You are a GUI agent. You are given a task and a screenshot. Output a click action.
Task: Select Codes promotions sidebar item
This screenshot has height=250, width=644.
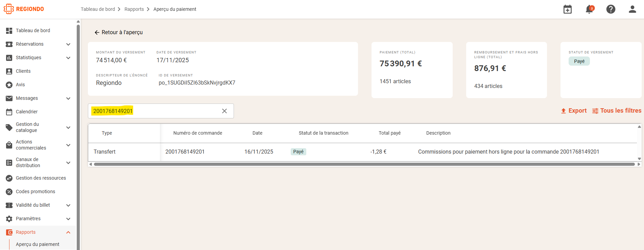pyautogui.click(x=35, y=191)
